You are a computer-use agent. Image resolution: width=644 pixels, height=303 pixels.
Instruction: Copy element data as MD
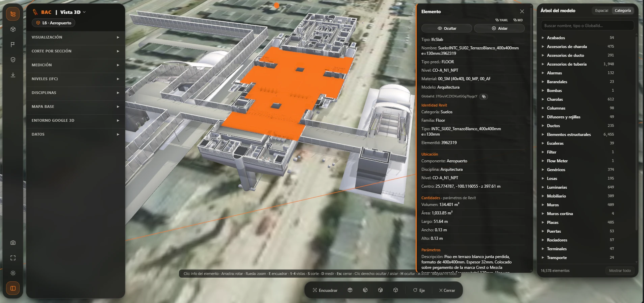click(518, 20)
